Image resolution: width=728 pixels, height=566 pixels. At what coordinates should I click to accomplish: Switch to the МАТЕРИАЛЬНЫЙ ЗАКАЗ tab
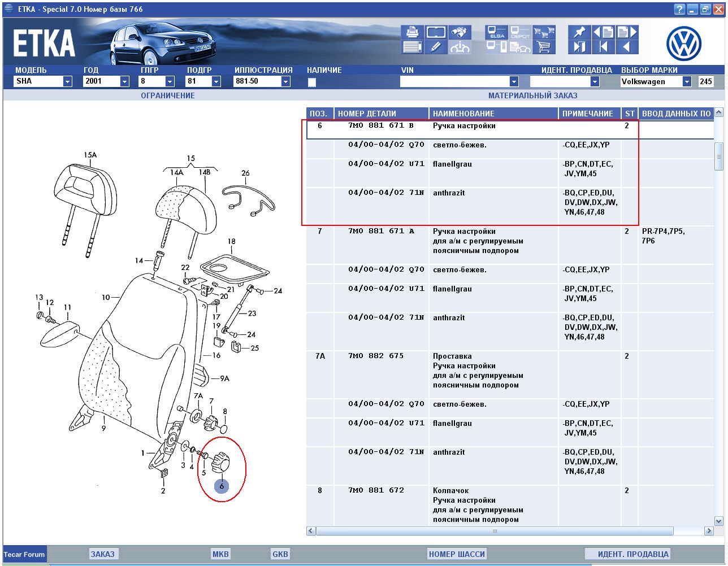click(533, 95)
